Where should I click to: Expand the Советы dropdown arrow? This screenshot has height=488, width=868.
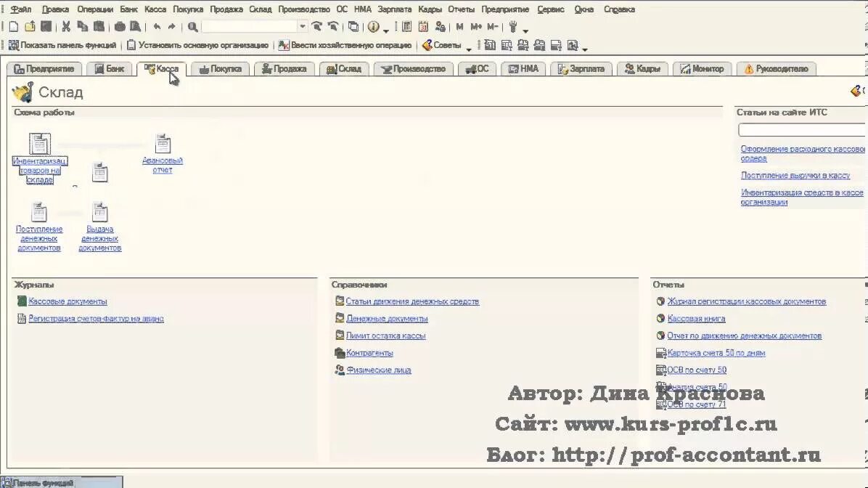(469, 49)
